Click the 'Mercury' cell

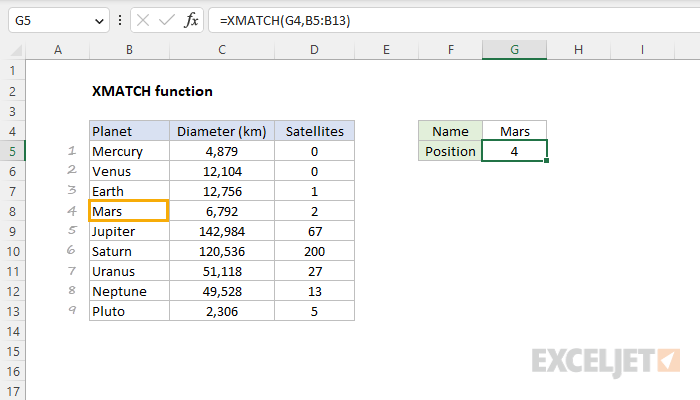tap(129, 151)
